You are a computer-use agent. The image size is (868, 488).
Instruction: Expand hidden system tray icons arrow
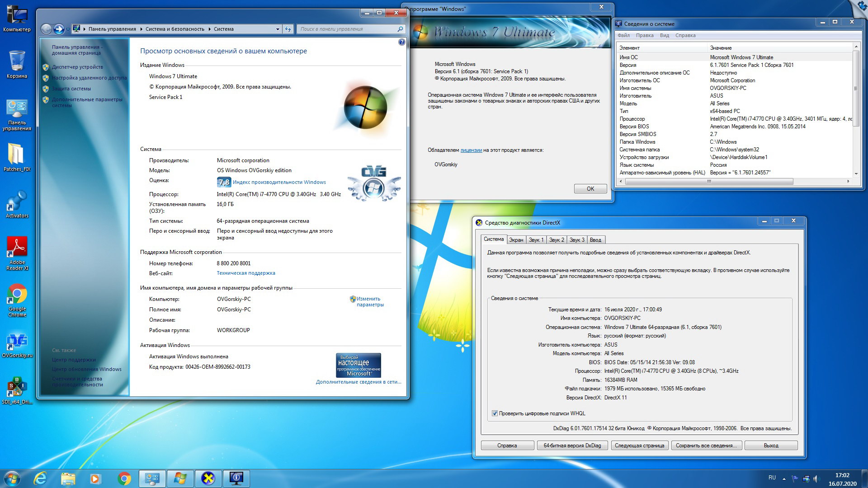point(784,478)
